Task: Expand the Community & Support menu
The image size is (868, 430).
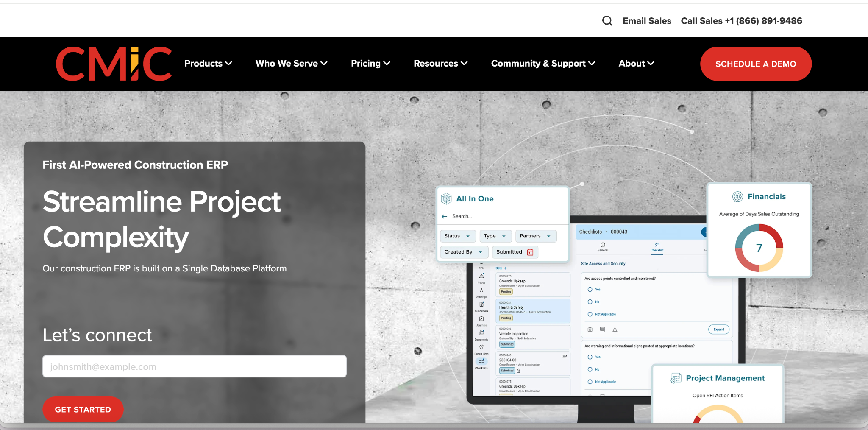Action: 543,64
